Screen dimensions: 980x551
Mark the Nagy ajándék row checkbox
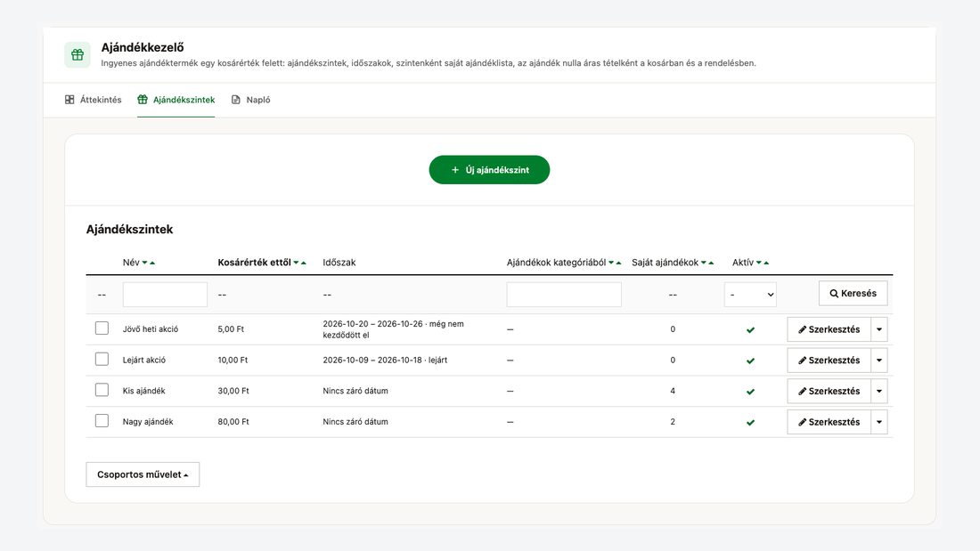click(102, 421)
